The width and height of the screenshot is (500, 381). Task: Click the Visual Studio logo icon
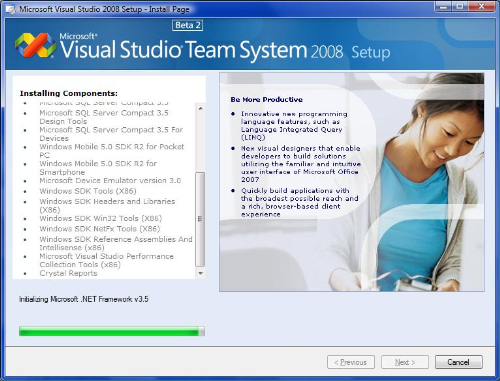[36, 45]
